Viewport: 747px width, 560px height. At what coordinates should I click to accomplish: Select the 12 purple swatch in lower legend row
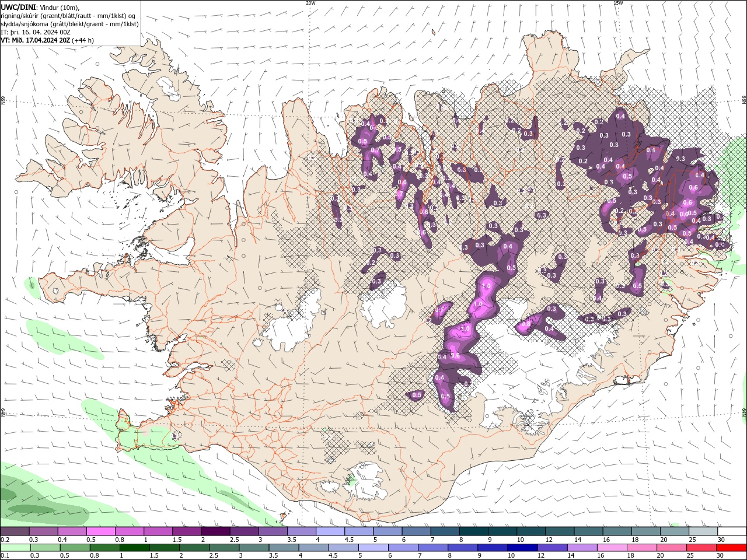point(551,548)
